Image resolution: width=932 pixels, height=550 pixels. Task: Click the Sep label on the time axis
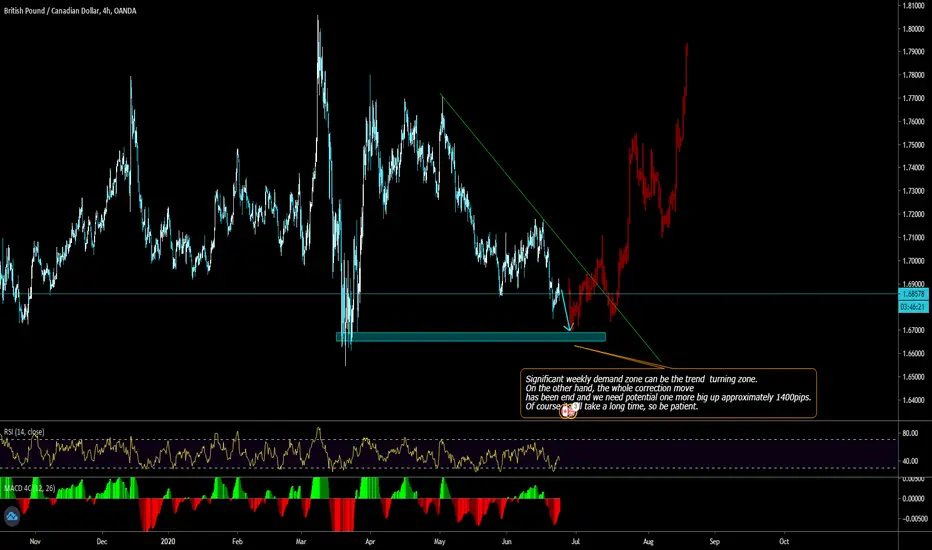pyautogui.click(x=714, y=541)
